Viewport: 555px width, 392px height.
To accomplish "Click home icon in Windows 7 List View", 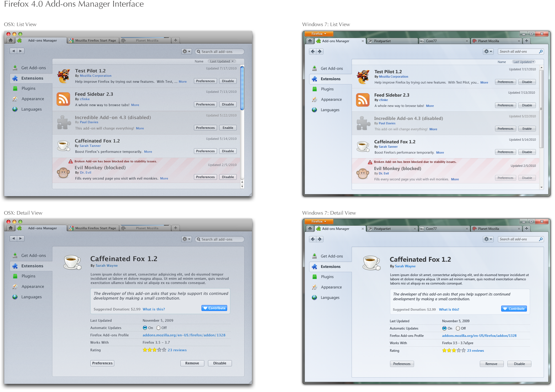I will [310, 41].
